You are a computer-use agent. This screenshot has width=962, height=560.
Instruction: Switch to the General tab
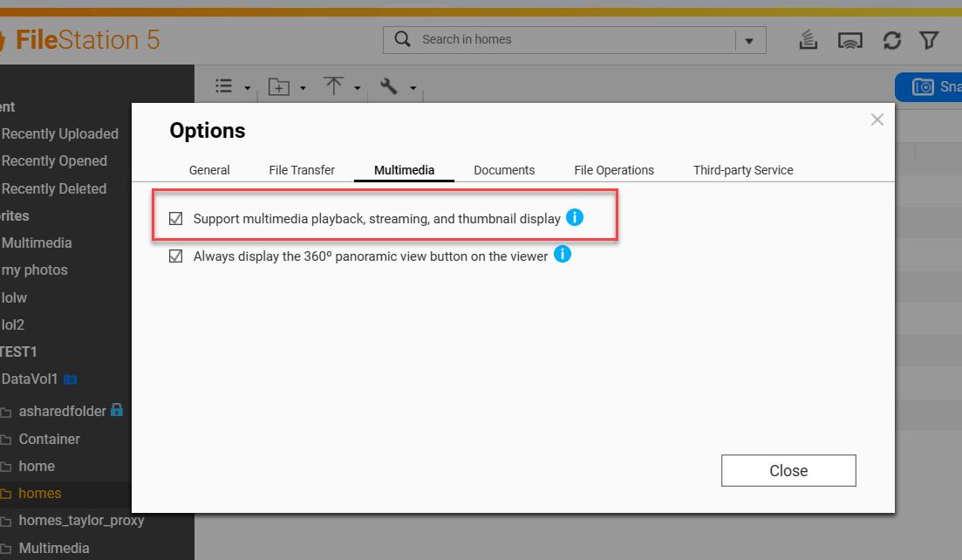(x=209, y=170)
